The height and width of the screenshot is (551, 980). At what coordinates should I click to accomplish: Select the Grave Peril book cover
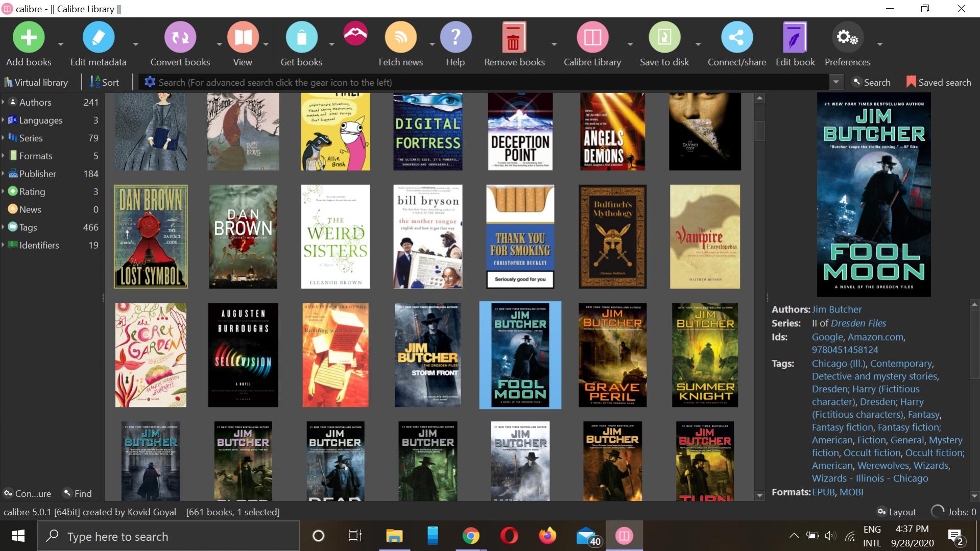pos(612,355)
